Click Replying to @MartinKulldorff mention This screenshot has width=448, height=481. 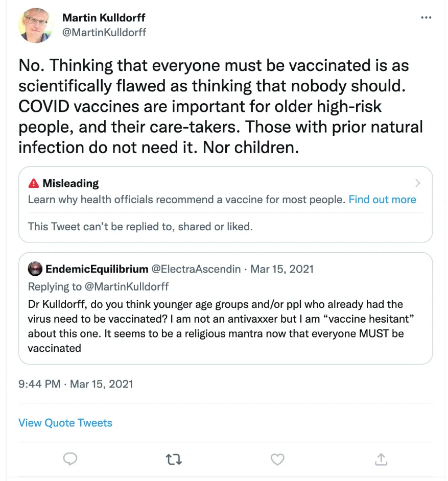[126, 286]
